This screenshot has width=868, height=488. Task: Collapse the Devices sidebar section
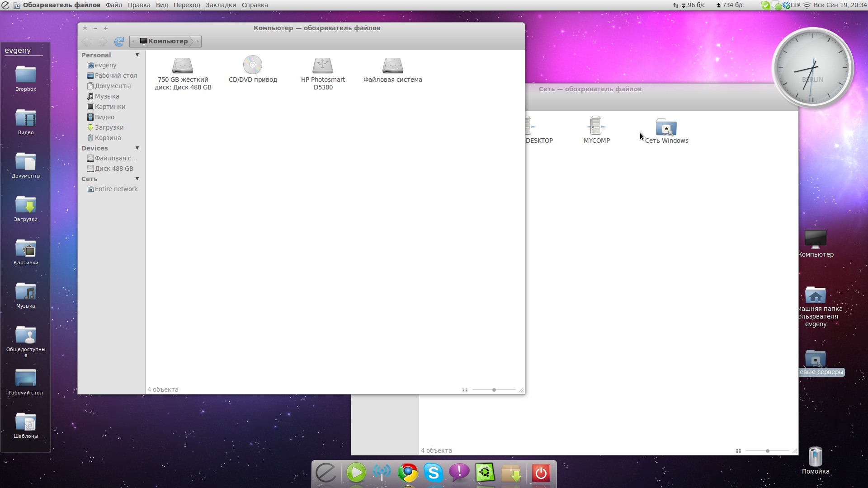[137, 148]
